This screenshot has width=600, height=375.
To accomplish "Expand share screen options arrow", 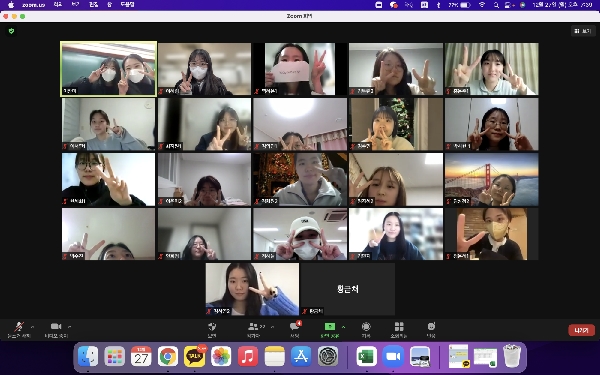I will point(343,327).
